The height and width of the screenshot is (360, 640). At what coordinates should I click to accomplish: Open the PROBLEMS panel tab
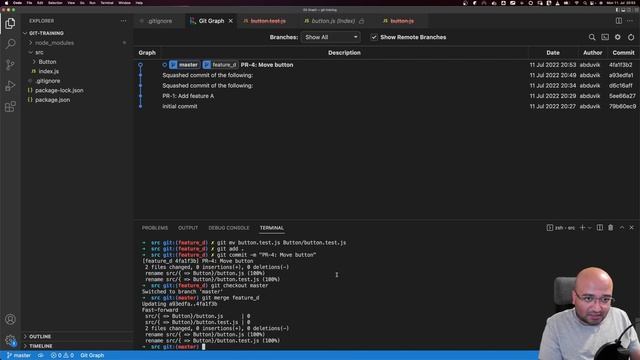coord(155,228)
